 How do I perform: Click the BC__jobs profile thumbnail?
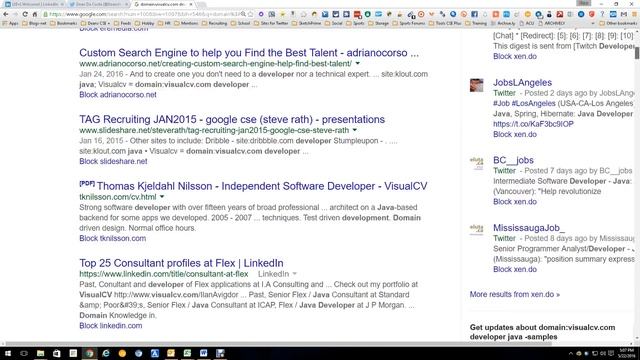point(476,162)
